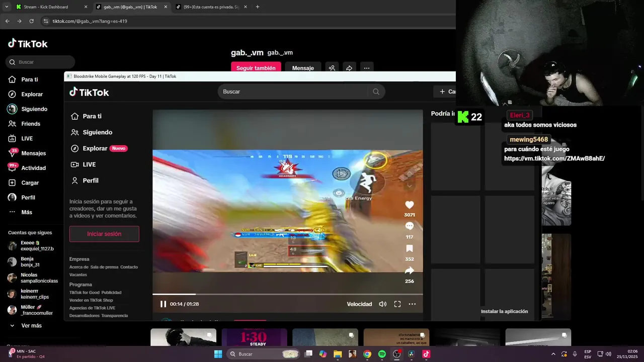This screenshot has height=362, width=644.
Task: Open the Windows Start menu
Action: pos(218,354)
